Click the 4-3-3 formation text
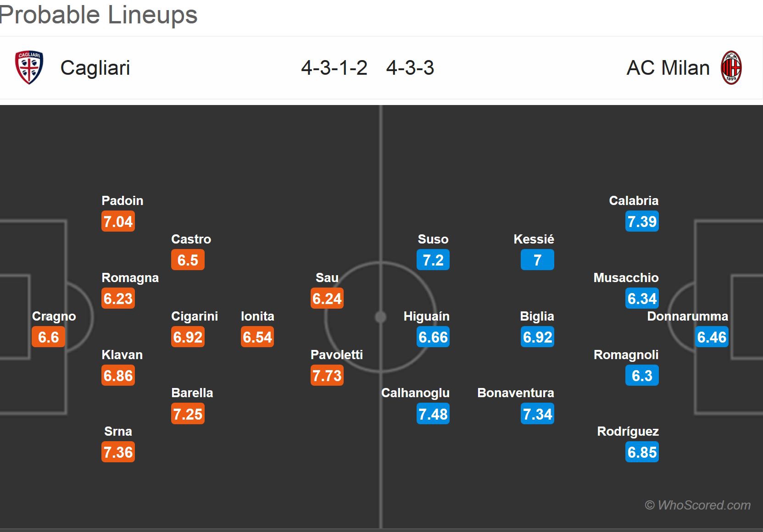Screen dimensions: 763x532 [x=410, y=68]
